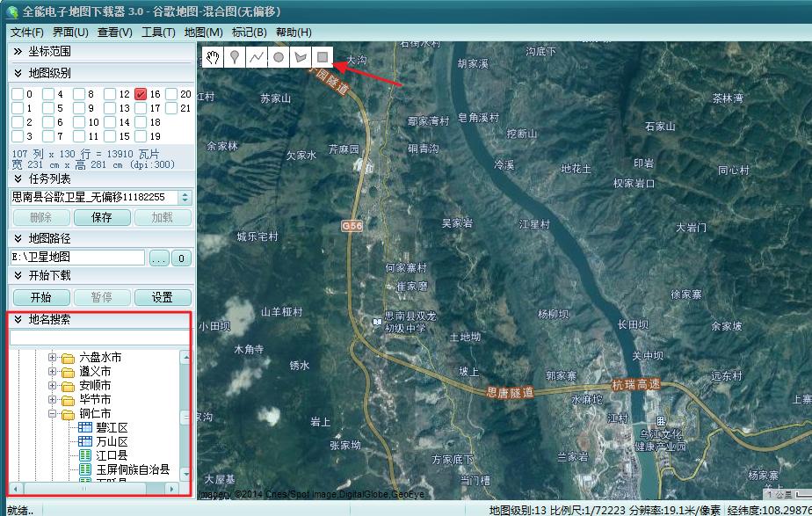Select the circle selection tool
Viewport: 812px width, 516px height.
[x=279, y=57]
